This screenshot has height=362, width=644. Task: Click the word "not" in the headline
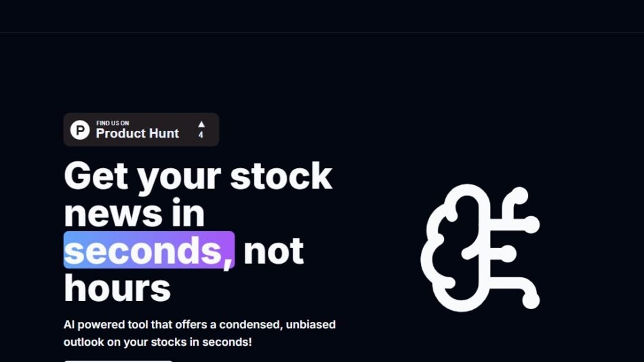point(273,251)
